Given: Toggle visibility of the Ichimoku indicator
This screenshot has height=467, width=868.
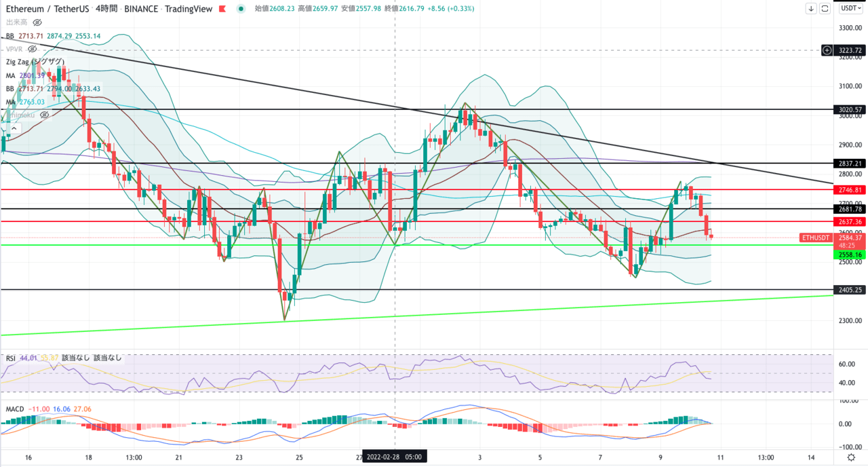Looking at the screenshot, I should click(44, 115).
